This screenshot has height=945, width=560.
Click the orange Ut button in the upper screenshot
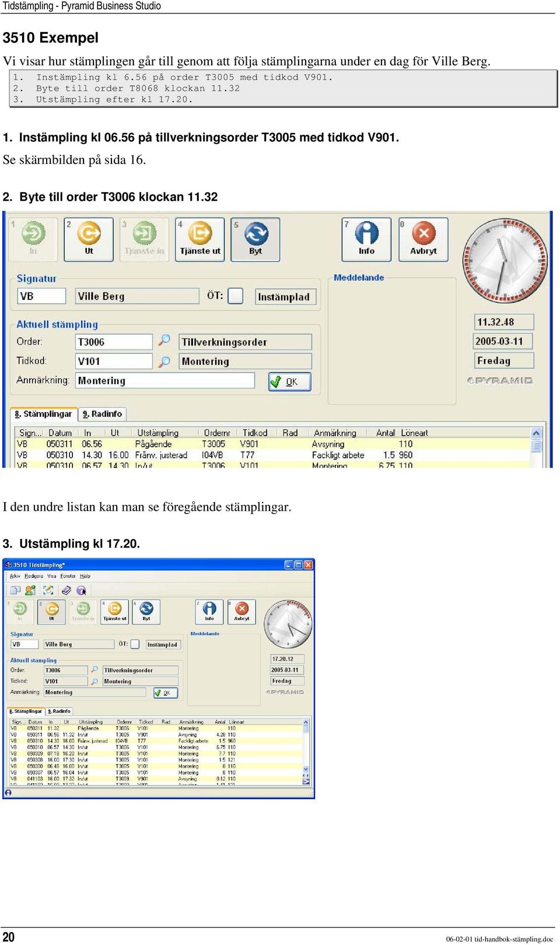click(89, 239)
